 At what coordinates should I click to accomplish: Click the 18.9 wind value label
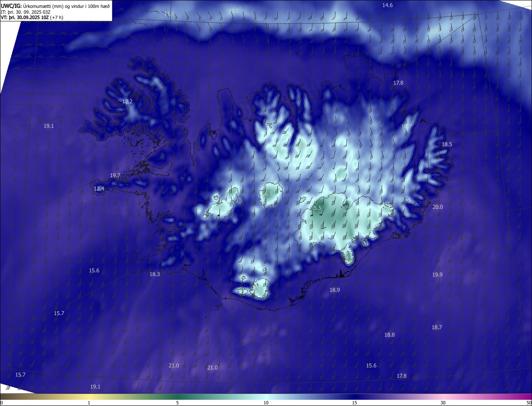coord(335,290)
